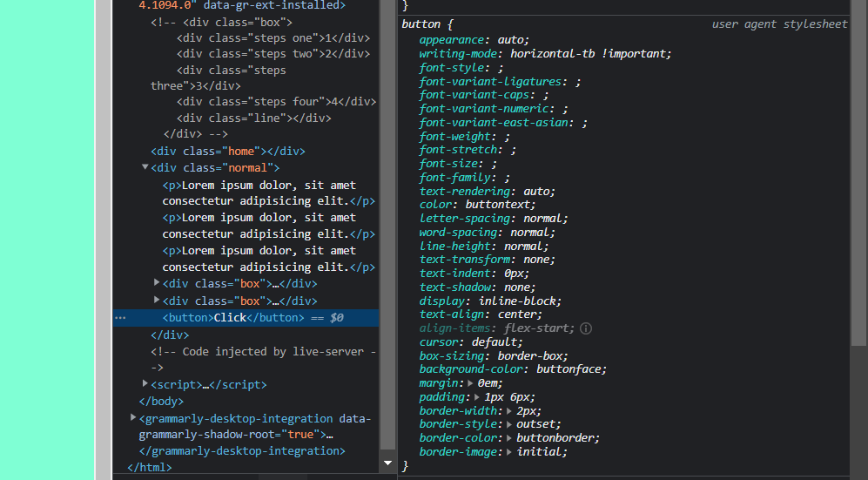The image size is (868, 480).
Task: Expand the first div class box node
Action: [157, 283]
